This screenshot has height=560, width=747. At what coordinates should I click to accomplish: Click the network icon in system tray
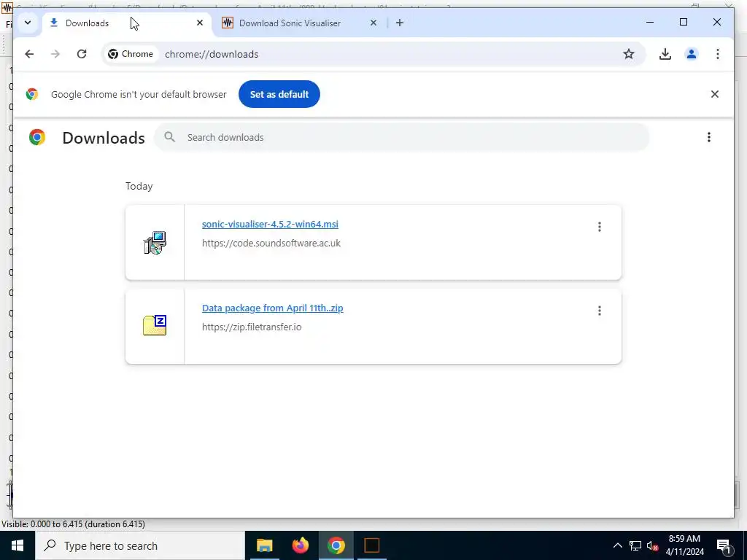click(x=635, y=545)
